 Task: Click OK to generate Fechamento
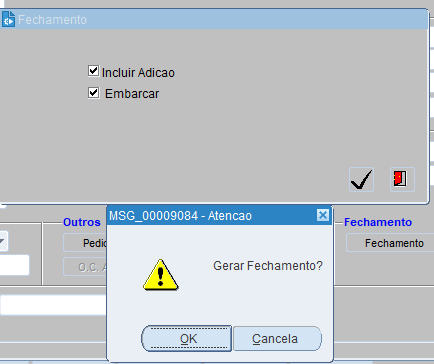coord(187,339)
